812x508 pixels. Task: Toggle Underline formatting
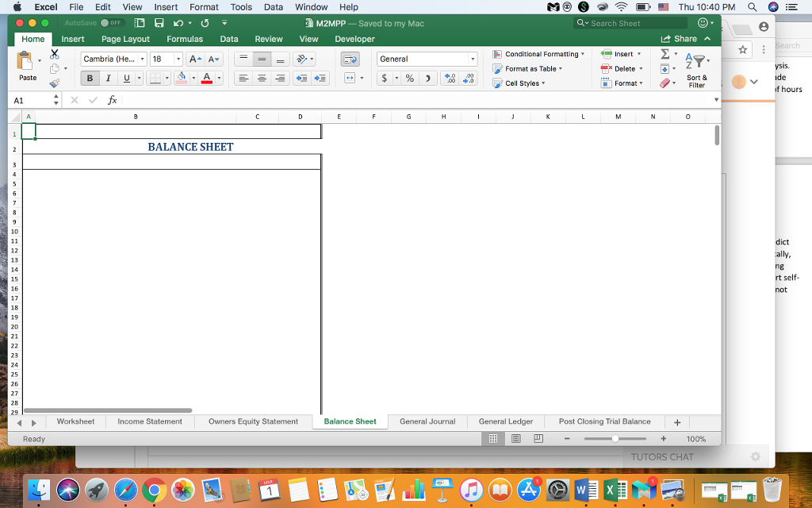tap(126, 79)
